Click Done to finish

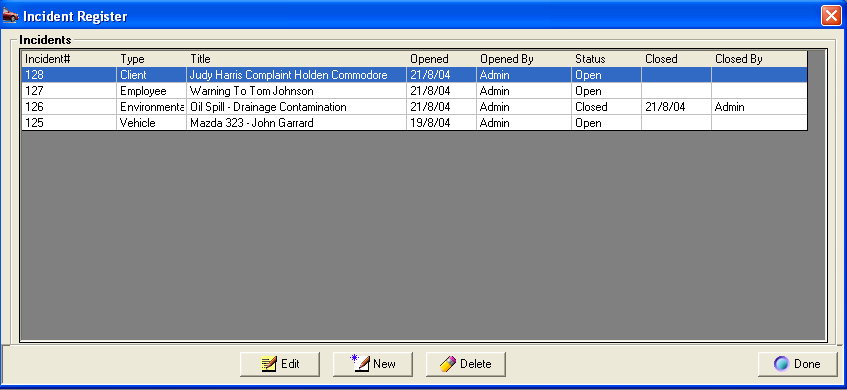[798, 364]
